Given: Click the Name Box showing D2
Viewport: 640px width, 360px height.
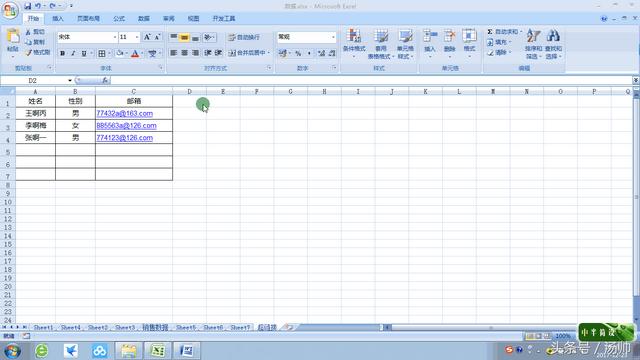Looking at the screenshot, I should coord(36,80).
